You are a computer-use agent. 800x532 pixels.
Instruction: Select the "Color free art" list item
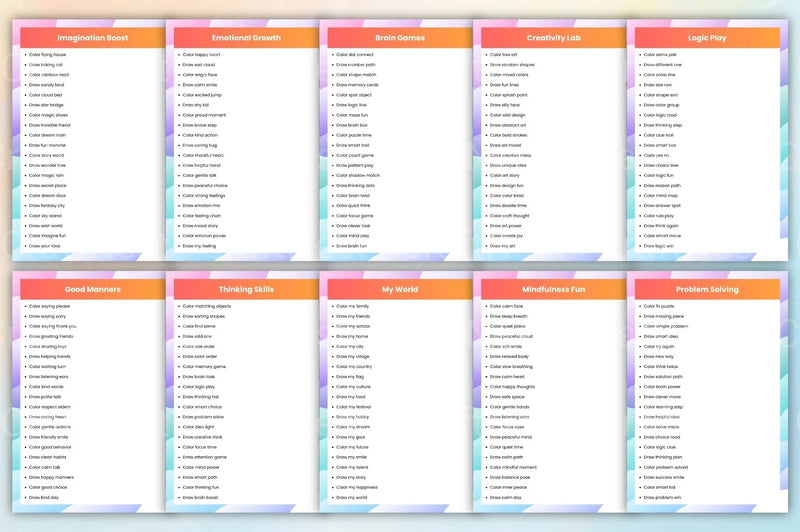[x=504, y=55]
